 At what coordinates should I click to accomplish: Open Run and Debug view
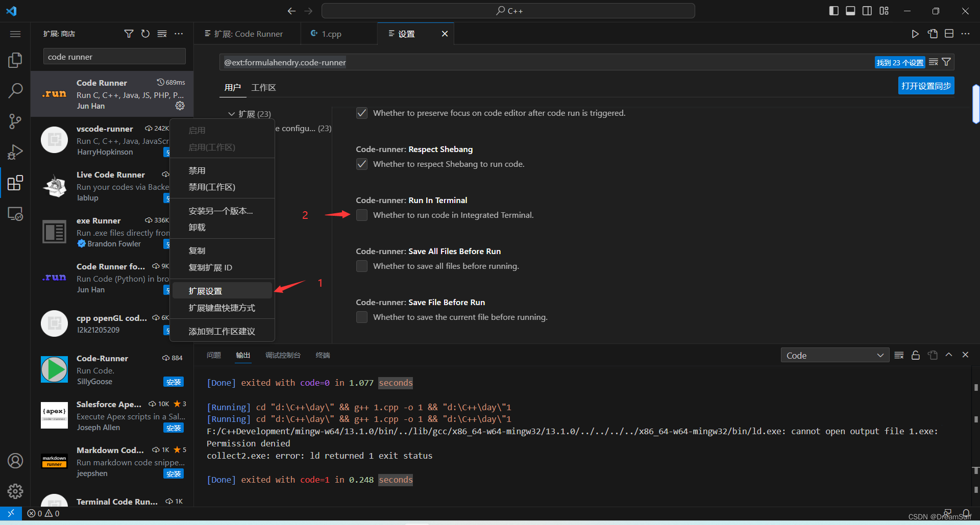click(x=15, y=152)
